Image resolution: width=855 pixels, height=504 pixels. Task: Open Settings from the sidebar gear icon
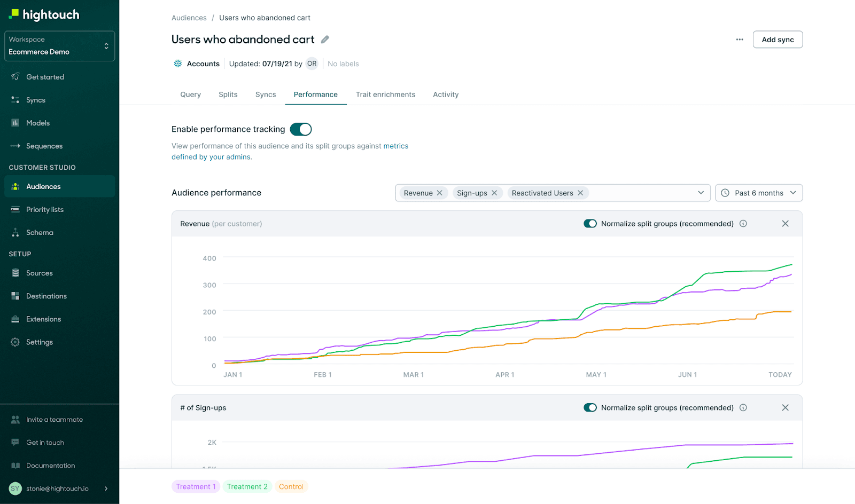click(15, 342)
